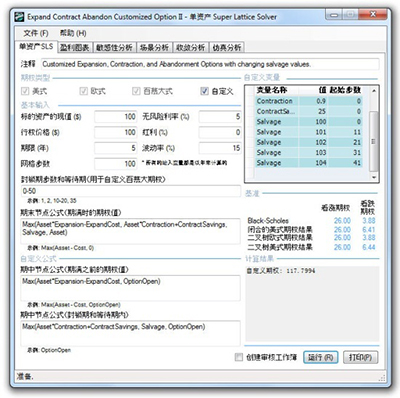The image size is (400, 398).
Task: Click the 注释 comment text field
Action: point(210,64)
